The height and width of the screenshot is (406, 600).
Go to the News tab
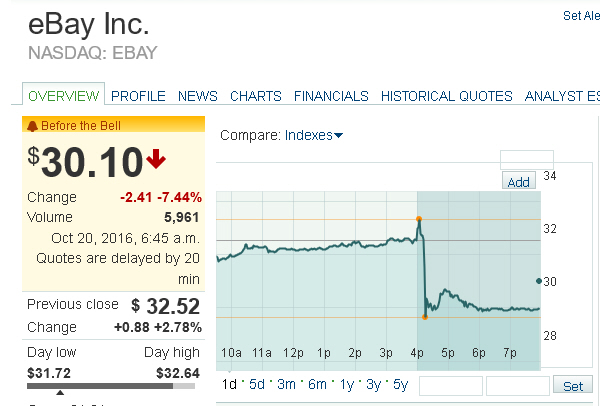tap(198, 96)
